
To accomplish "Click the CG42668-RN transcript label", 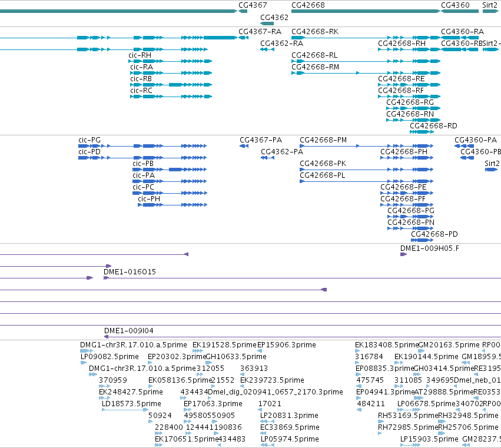I will (x=410, y=114).
